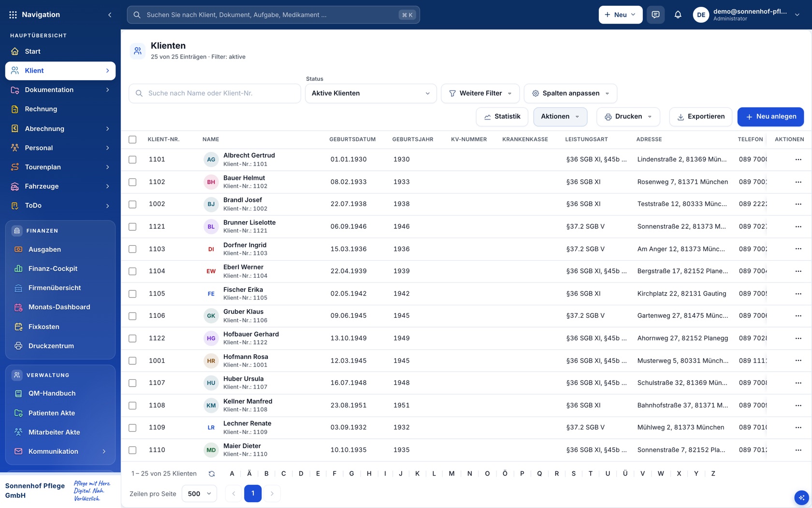The width and height of the screenshot is (812, 508).
Task: Filter clients by letter M
Action: (451, 474)
